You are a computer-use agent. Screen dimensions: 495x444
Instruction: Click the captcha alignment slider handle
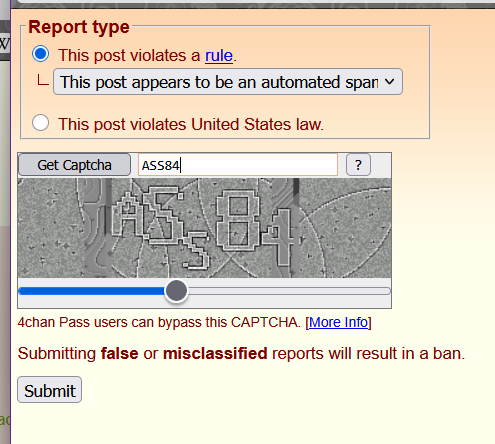click(x=176, y=291)
